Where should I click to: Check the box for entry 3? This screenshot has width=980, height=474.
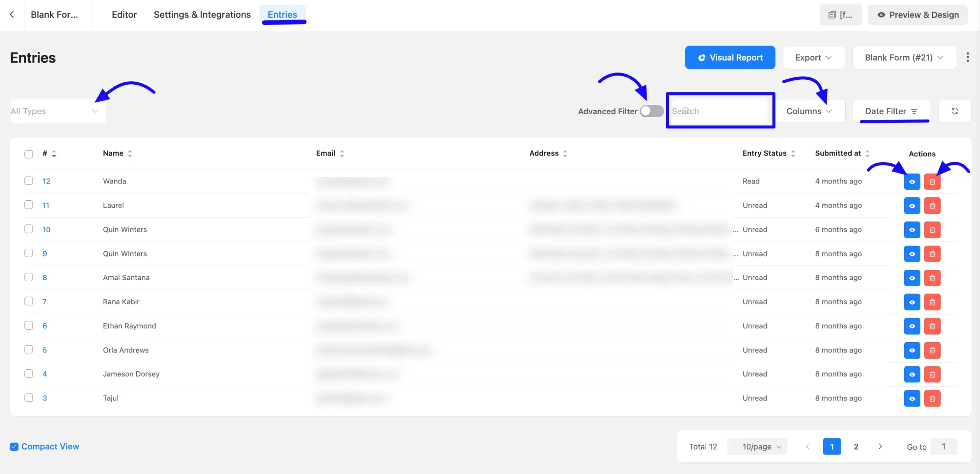point(29,397)
